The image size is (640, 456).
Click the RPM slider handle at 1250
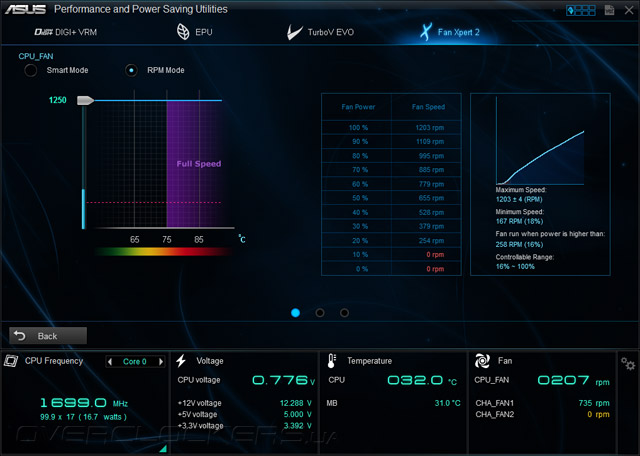85,100
